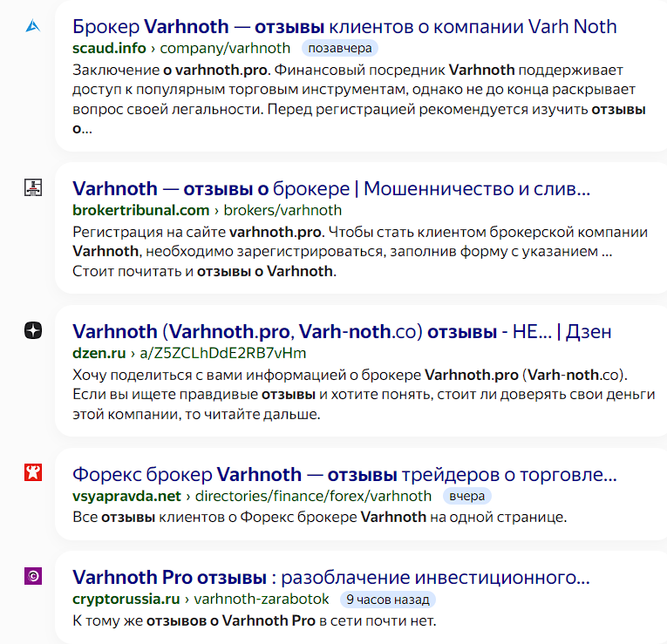The image size is (667, 644).
Task: Open the Dzen Varhnoth отзывы article title
Action: coord(342,331)
